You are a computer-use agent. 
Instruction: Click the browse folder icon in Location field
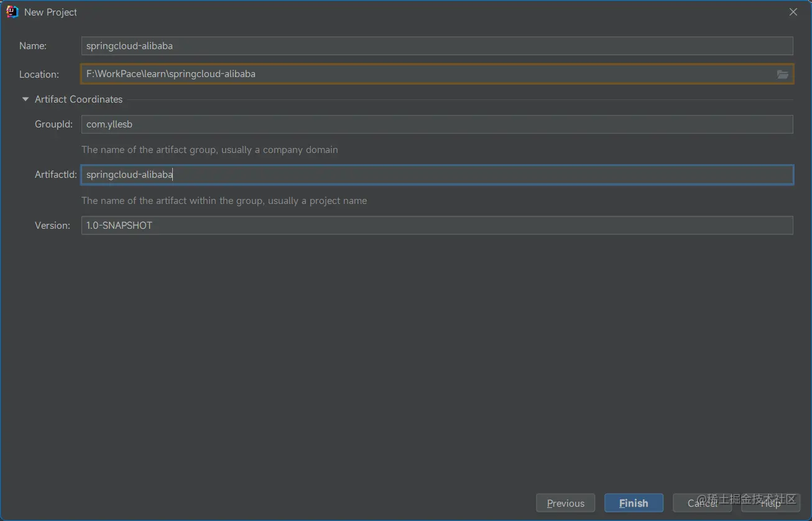click(x=783, y=74)
